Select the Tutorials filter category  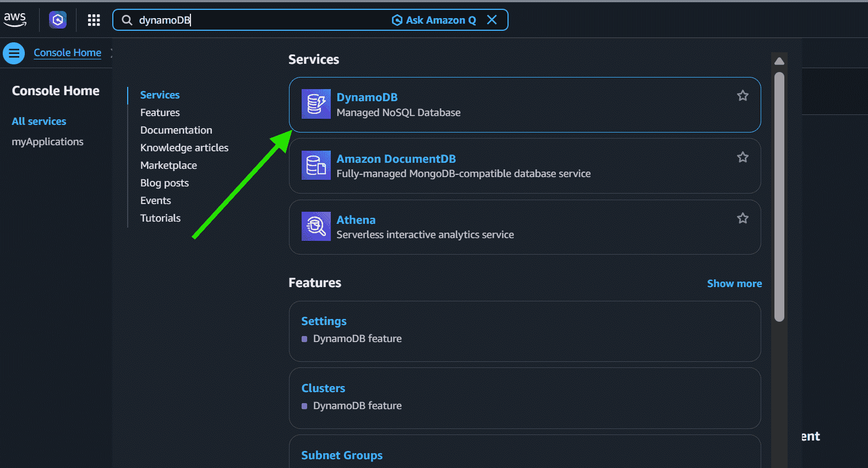[160, 218]
